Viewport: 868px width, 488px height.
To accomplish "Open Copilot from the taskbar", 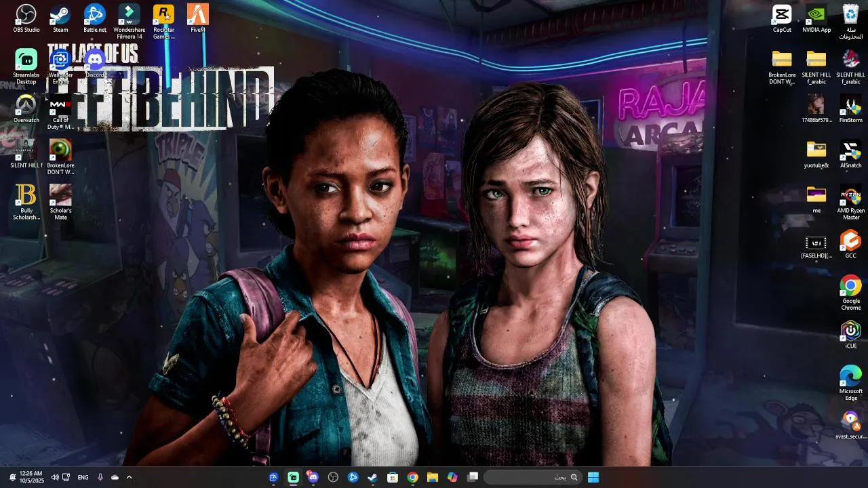I will click(x=452, y=477).
